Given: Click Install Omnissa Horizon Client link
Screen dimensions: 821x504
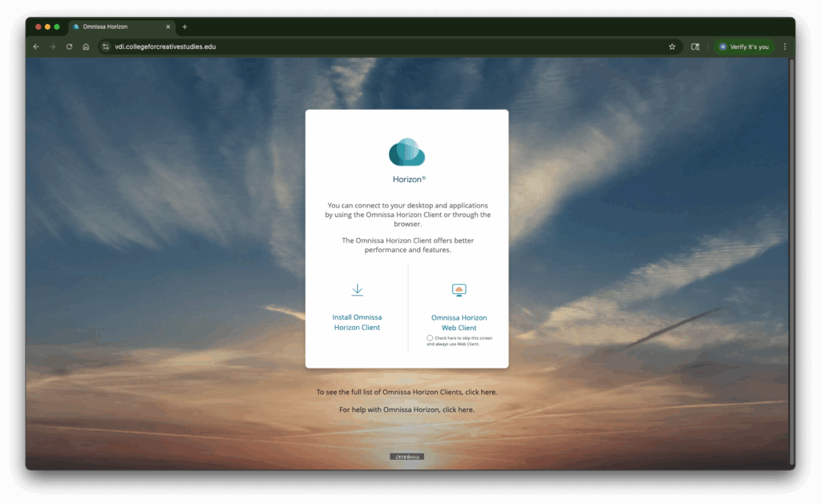Looking at the screenshot, I should point(357,322).
